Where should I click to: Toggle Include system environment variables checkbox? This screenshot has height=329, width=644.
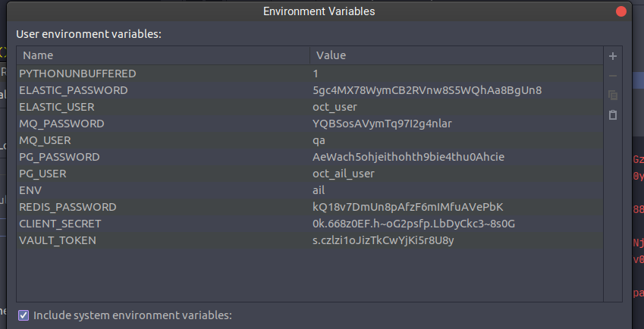point(24,315)
